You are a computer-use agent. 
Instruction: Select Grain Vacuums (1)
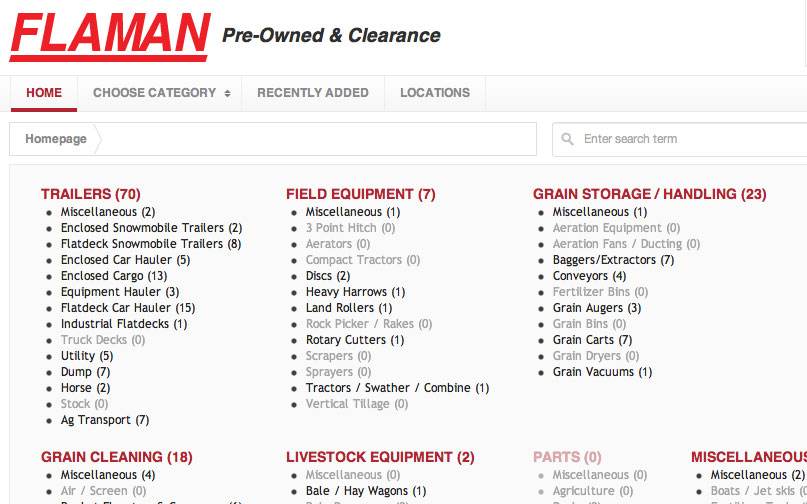(x=602, y=372)
